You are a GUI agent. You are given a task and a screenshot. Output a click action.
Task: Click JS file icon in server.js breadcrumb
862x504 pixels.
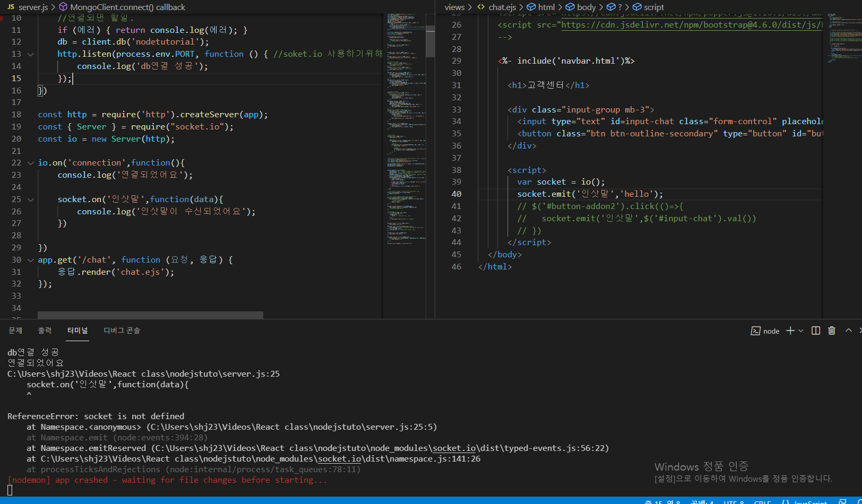point(11,7)
